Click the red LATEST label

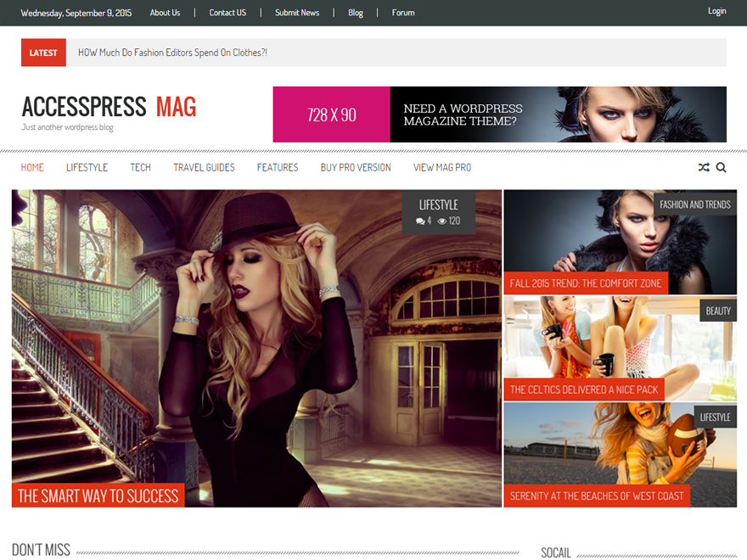[x=43, y=53]
